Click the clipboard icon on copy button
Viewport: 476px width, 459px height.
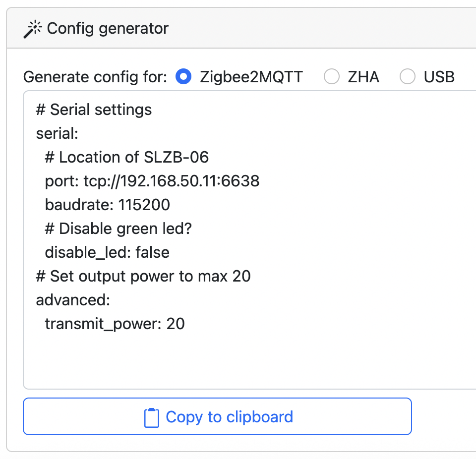click(x=151, y=417)
